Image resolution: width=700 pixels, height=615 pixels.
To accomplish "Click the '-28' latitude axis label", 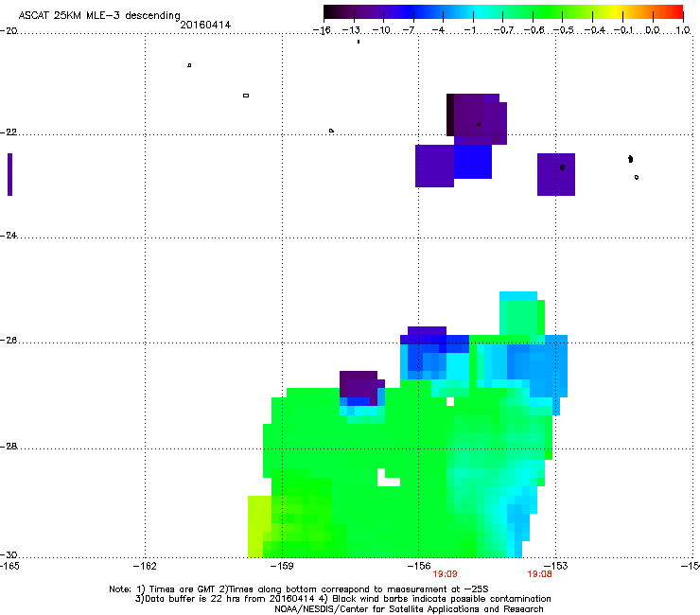I will [x=9, y=447].
